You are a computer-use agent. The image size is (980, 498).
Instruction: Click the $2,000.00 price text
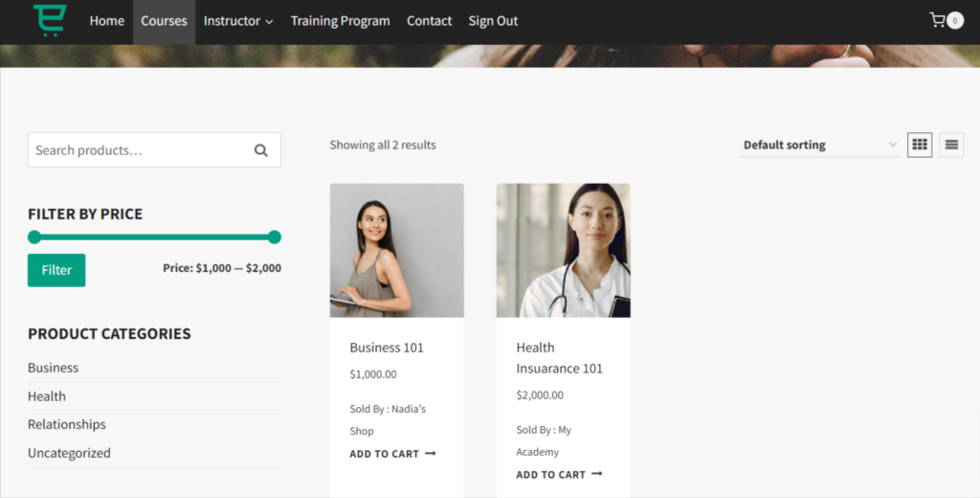pyautogui.click(x=540, y=396)
